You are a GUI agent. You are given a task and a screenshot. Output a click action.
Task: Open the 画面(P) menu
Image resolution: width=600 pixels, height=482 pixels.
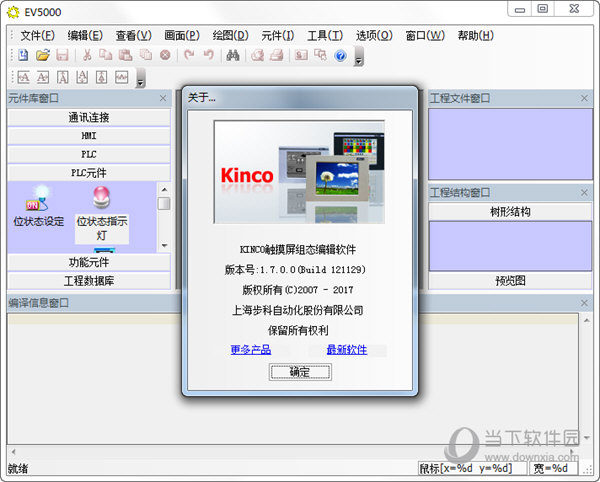tap(182, 36)
